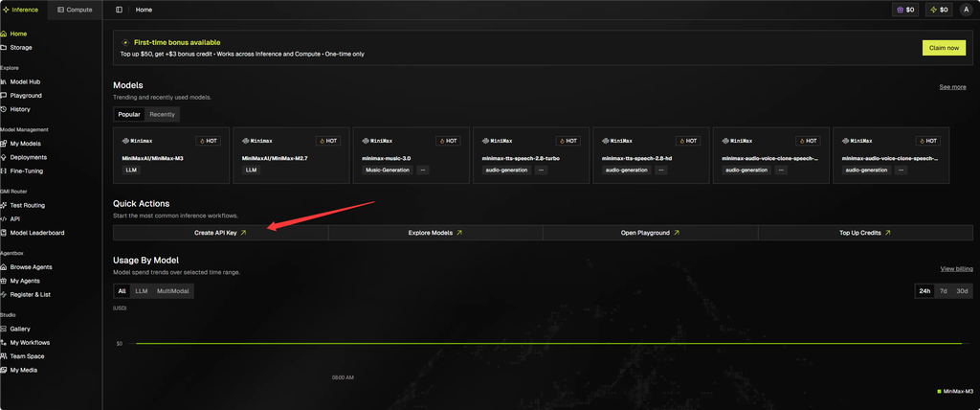Open Model Leaderboard in the sidebar
This screenshot has width=980, height=410.
pos(37,233)
